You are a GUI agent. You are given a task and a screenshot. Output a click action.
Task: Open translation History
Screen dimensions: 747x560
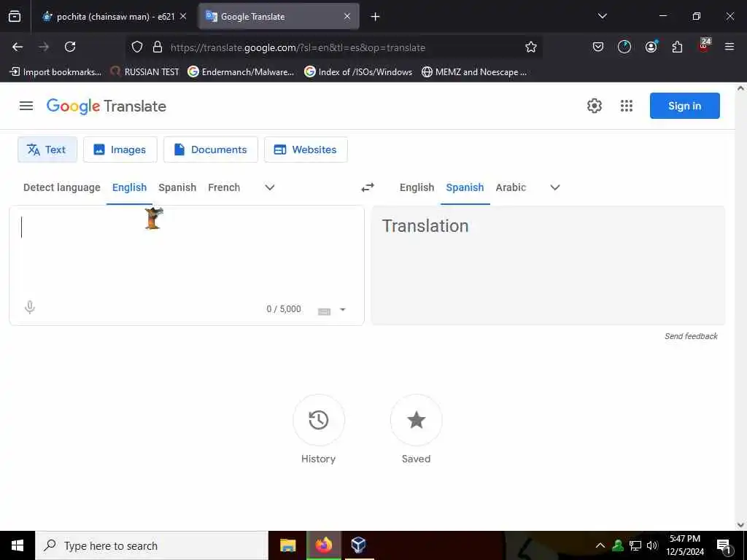click(318, 420)
